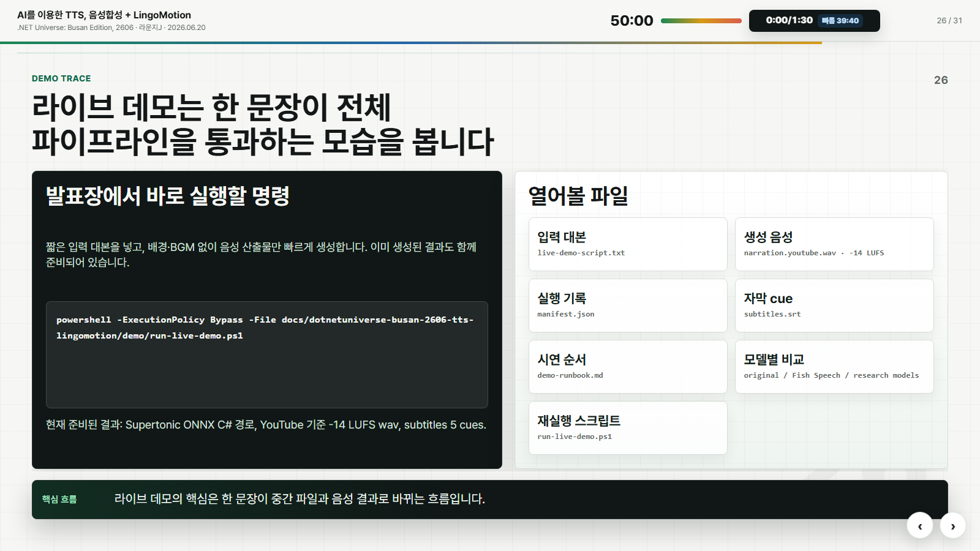The width and height of the screenshot is (980, 551).
Task: Click the .NET Universe: Busan Edition subtitle
Action: click(x=111, y=28)
